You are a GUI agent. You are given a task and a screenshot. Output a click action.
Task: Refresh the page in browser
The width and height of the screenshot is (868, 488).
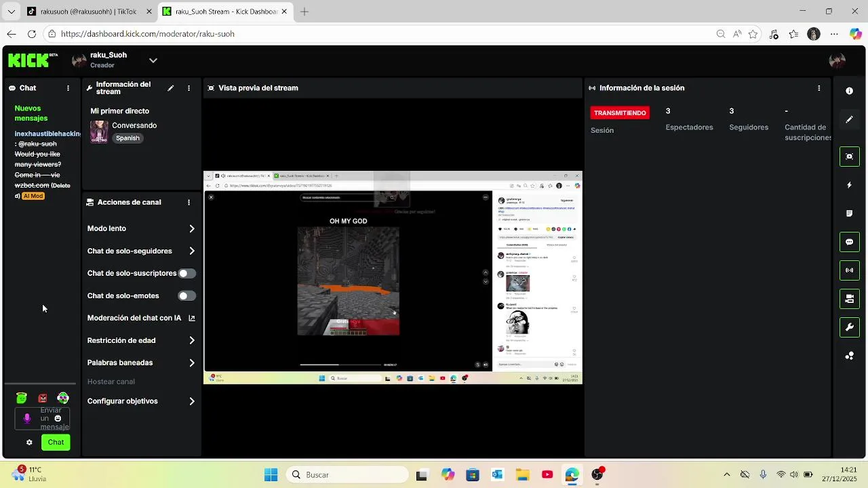31,34
